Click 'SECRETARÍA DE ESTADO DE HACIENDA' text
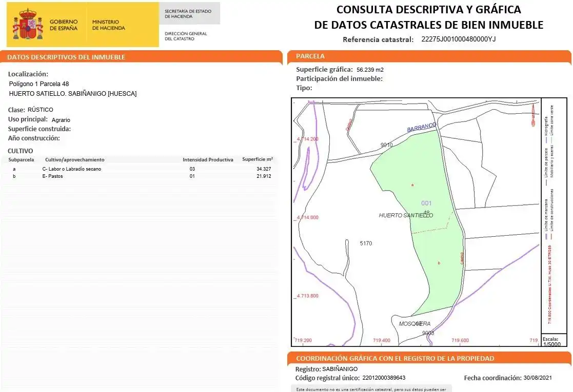 click(188, 14)
